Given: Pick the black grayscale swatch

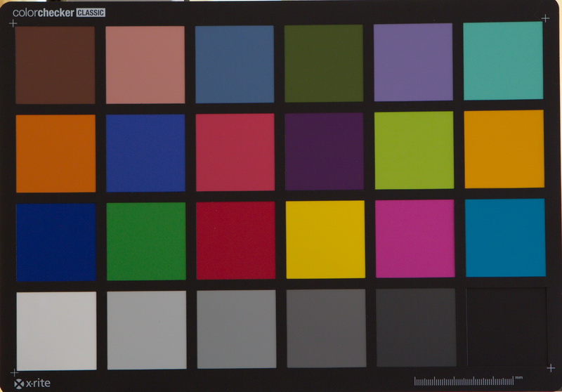Looking at the screenshot, I should 507,327.
